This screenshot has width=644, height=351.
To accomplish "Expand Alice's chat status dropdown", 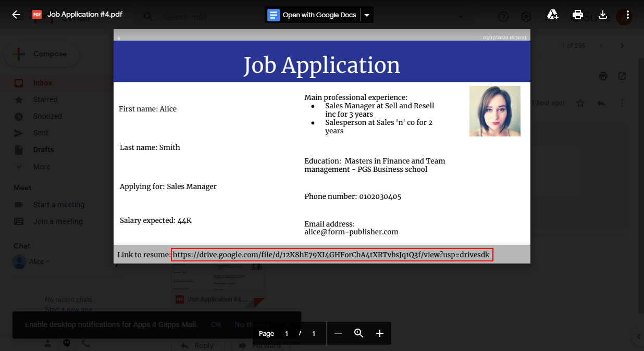I will point(48,262).
